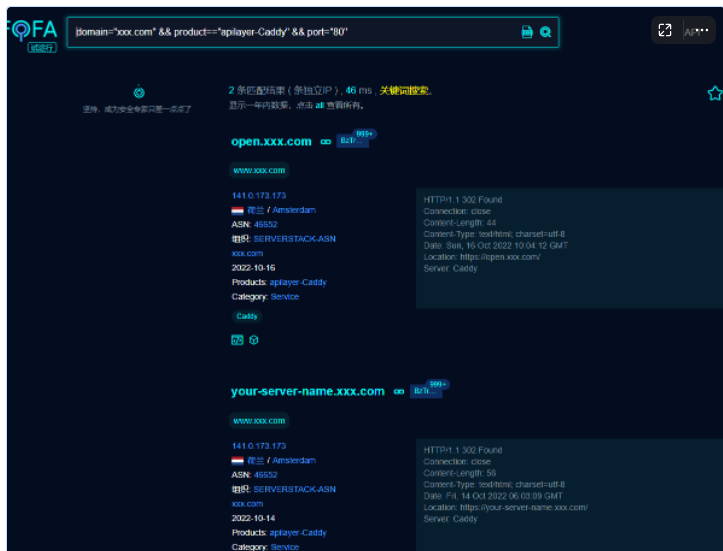Screen dimensions: 723x551
Task: Open the open.xxx.com result title
Action: pos(271,142)
